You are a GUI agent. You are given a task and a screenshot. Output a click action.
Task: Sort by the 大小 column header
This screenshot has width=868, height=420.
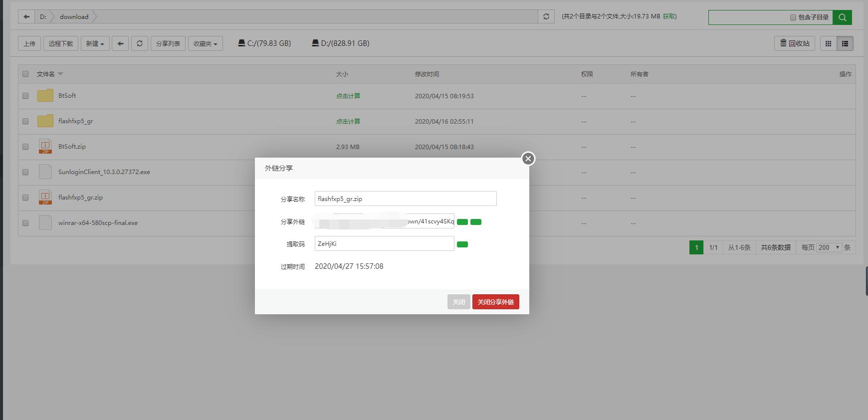click(x=342, y=74)
